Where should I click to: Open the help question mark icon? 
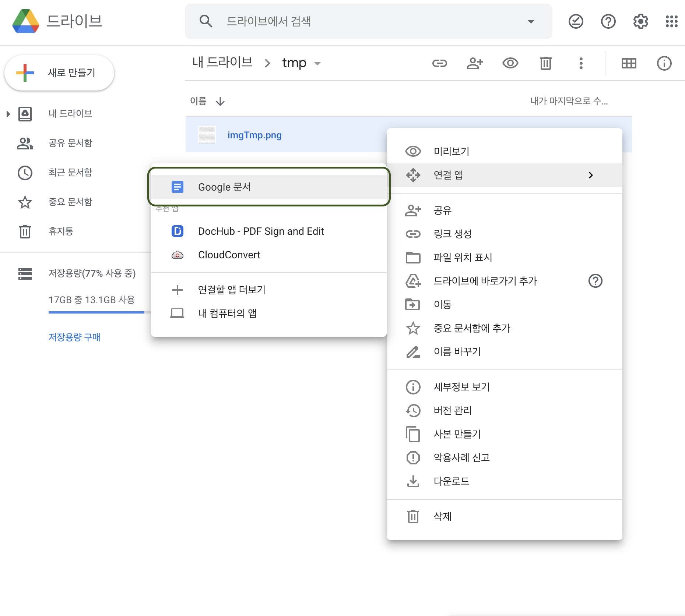point(608,21)
